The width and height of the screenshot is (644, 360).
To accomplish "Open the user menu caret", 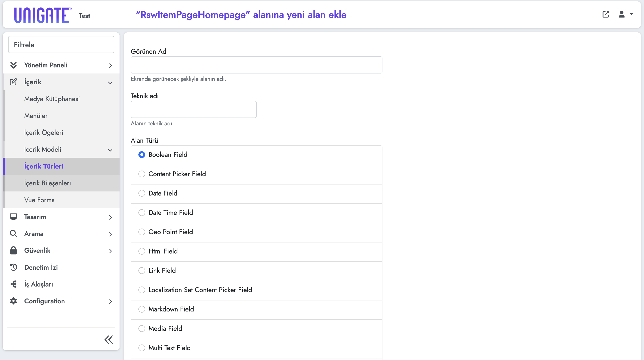I will (631, 14).
